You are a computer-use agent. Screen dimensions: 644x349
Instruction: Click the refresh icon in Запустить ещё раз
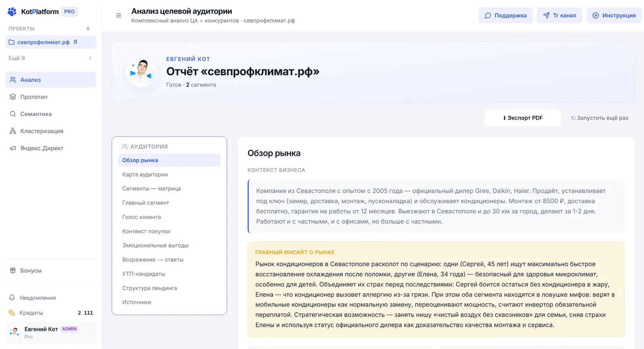[573, 118]
